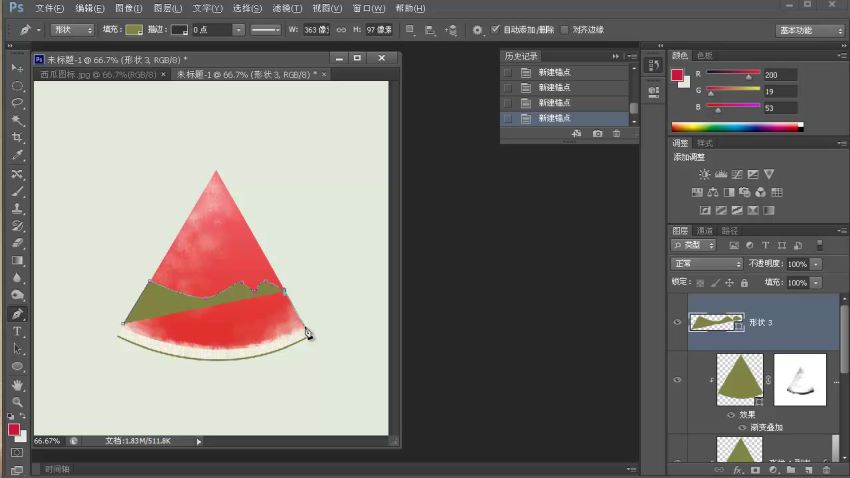Link width and height values

[x=341, y=30]
